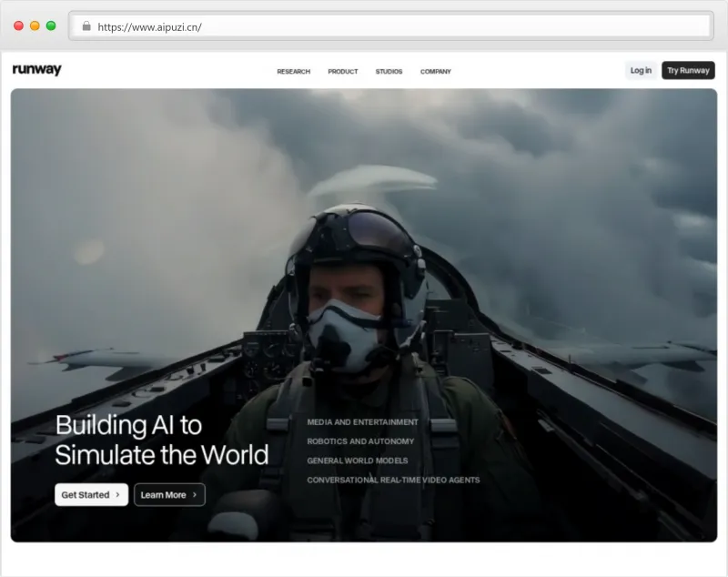Minimize the window with the yellow button

pos(35,26)
